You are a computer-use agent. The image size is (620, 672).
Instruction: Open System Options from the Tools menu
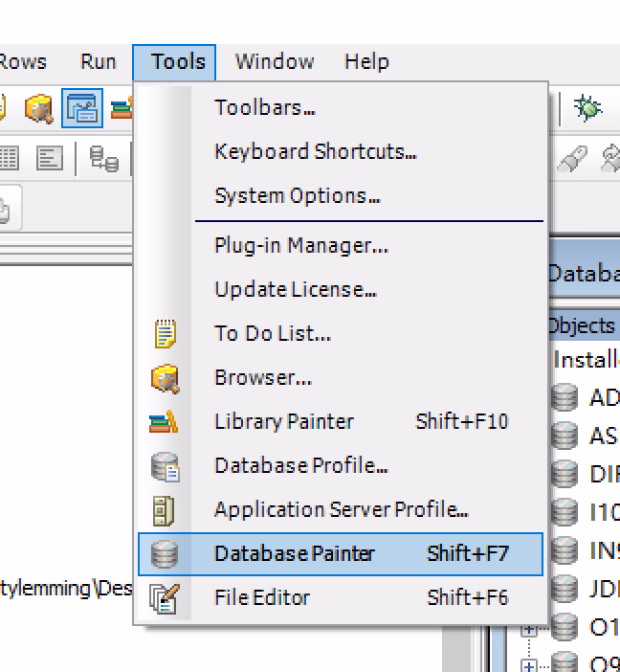(297, 196)
